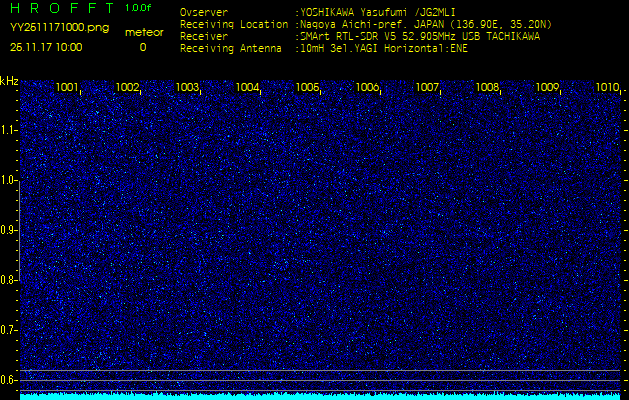Select the 1003 time marker
Image resolution: width=629 pixels, height=400 pixels.
188,88
